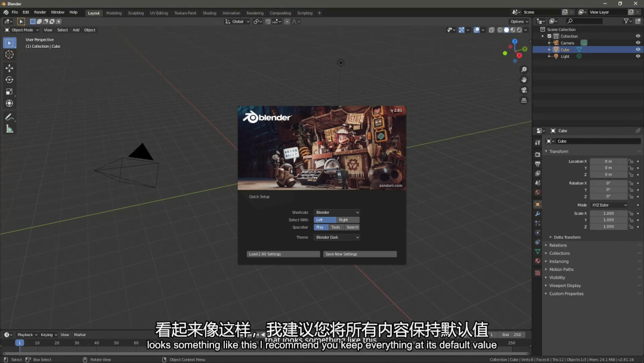Open the World properties tab icon
This screenshot has width=644, height=363.
point(538,192)
